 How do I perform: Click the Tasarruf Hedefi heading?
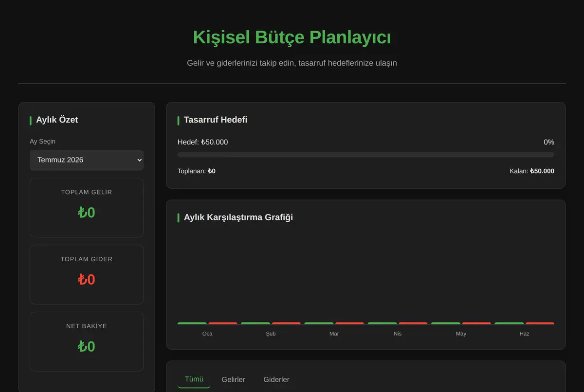(x=216, y=120)
